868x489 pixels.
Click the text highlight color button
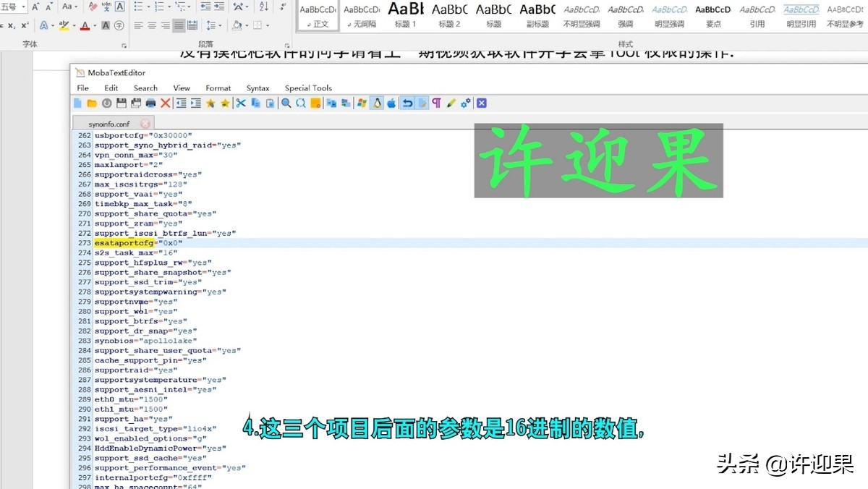64,25
